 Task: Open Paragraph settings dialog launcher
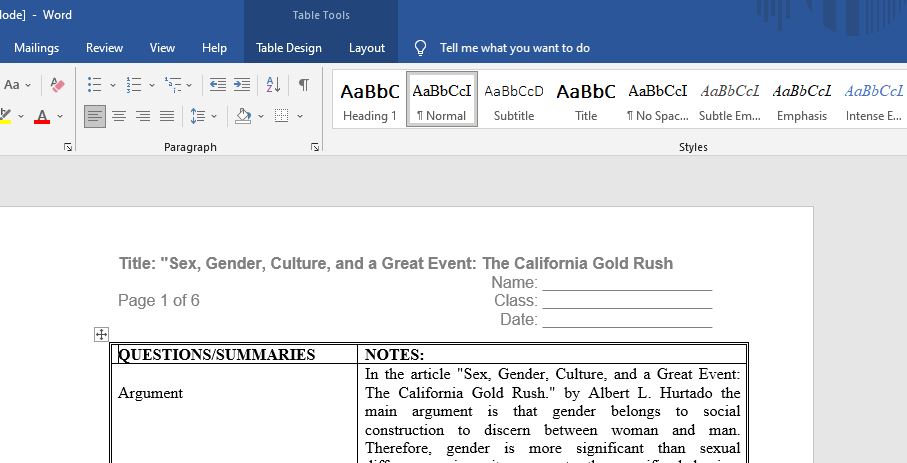(x=315, y=147)
